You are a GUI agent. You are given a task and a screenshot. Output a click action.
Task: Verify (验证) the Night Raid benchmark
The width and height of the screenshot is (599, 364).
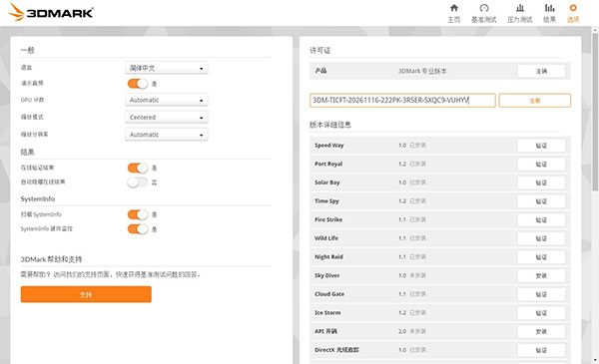click(541, 257)
